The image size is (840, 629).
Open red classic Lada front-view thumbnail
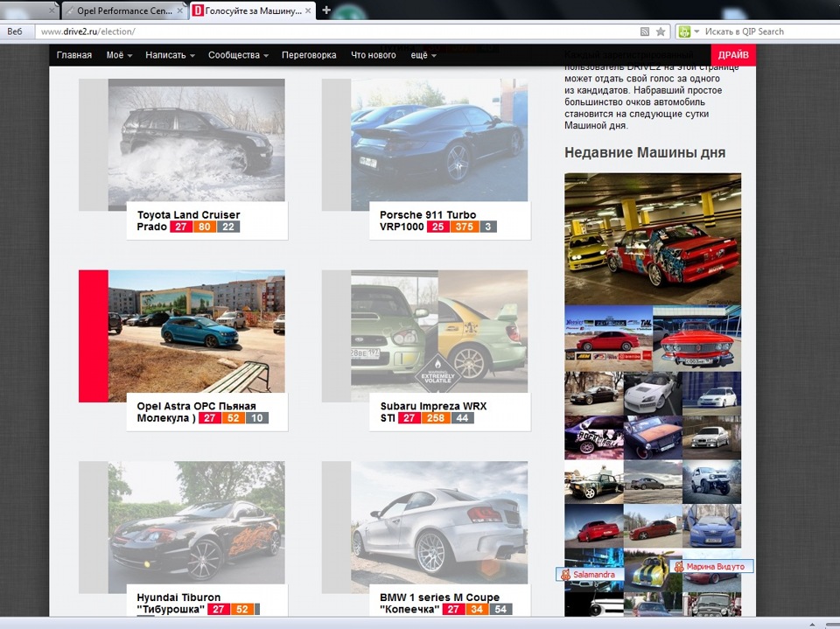coord(697,339)
